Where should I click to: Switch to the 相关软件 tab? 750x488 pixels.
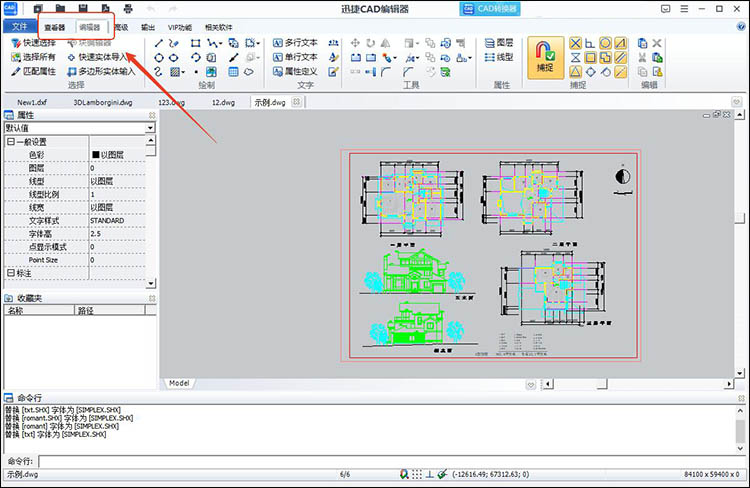[x=219, y=27]
